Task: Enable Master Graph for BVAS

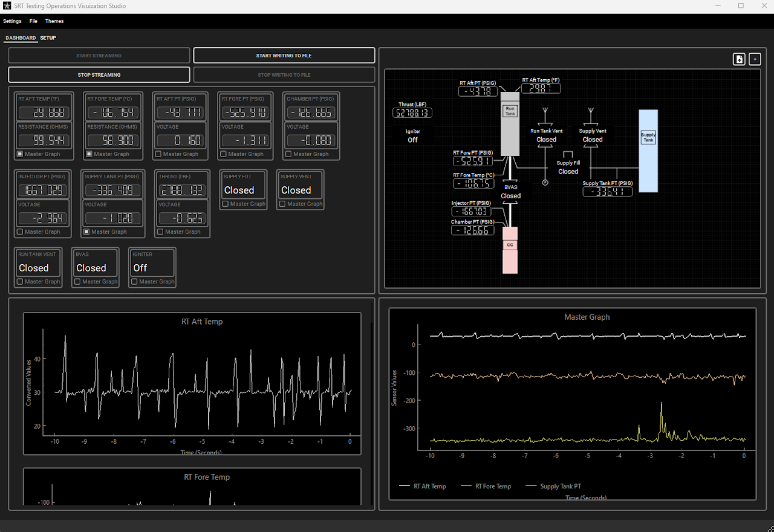Action: coord(77,282)
